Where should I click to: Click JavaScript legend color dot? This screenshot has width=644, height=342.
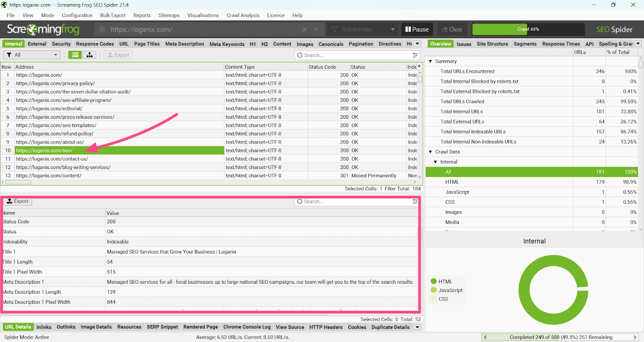pos(433,290)
